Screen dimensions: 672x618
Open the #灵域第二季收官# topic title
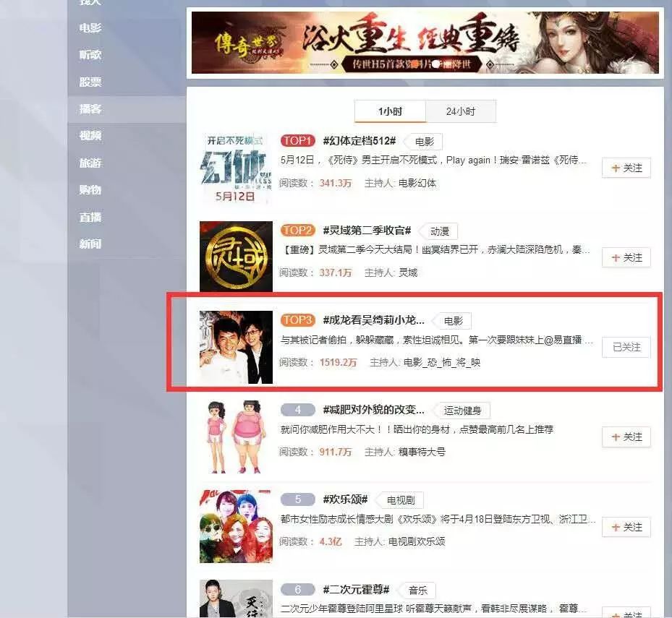point(367,231)
